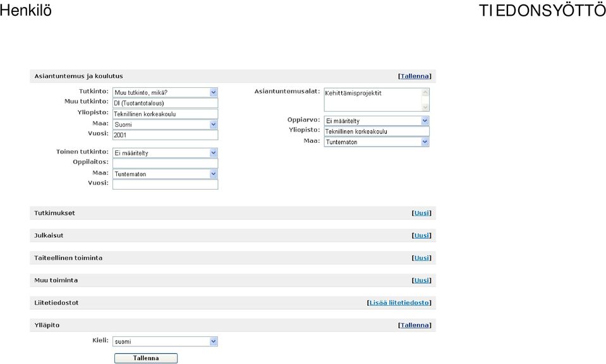
Task: Click the Julkaisut section heading
Action: click(49, 235)
